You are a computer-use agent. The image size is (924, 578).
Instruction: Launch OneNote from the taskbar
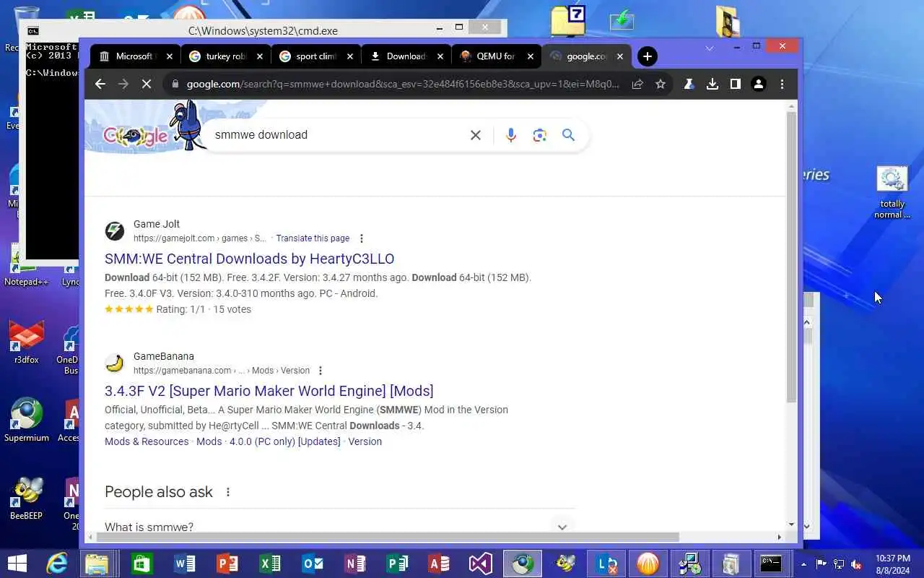tap(354, 564)
